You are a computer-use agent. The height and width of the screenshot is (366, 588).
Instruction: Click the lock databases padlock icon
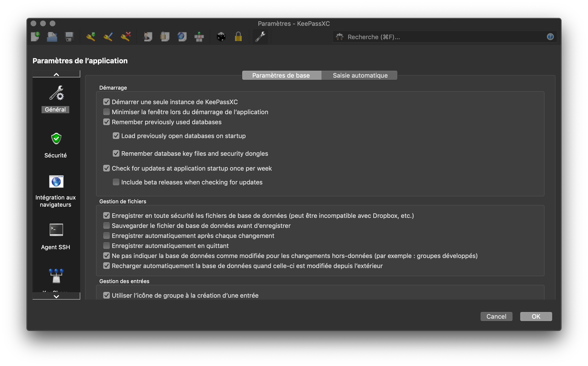(x=238, y=37)
